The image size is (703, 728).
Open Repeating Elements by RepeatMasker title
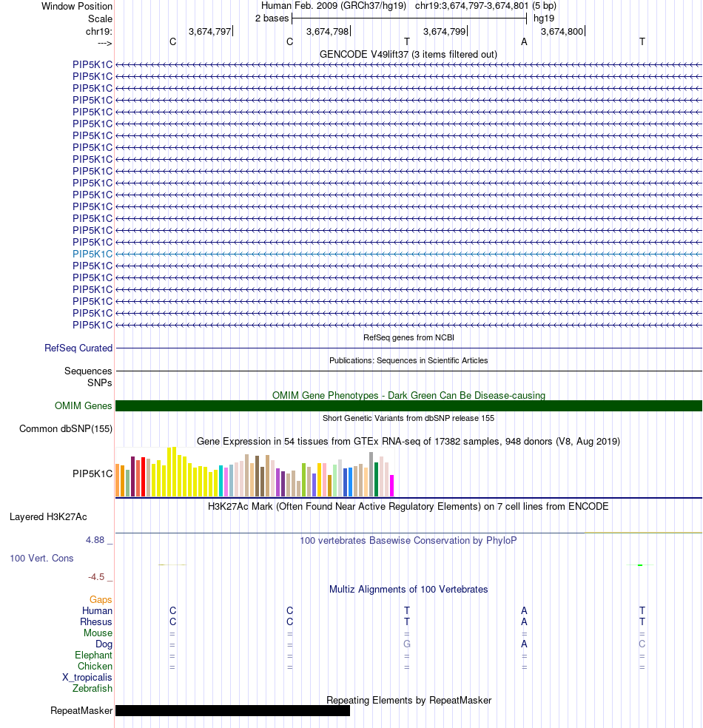[x=408, y=700]
